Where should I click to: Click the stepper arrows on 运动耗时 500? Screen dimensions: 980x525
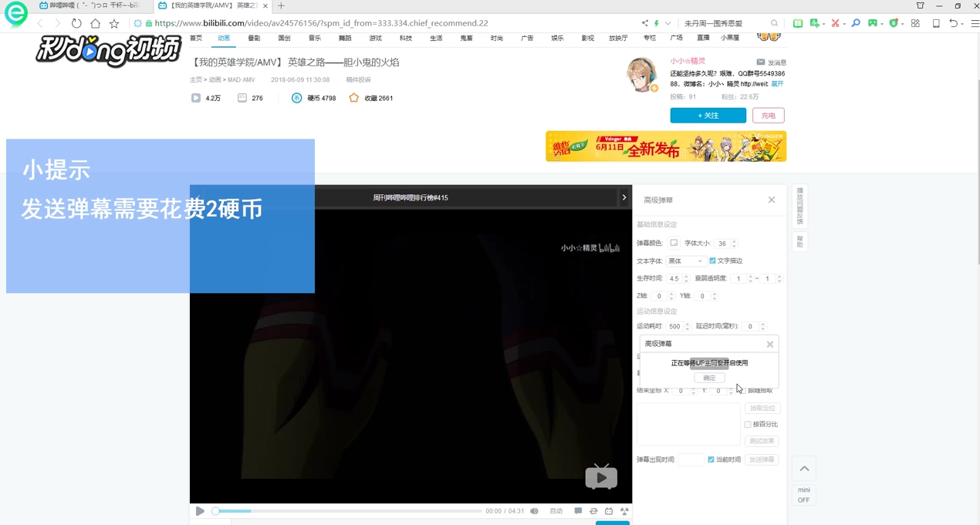click(x=687, y=326)
